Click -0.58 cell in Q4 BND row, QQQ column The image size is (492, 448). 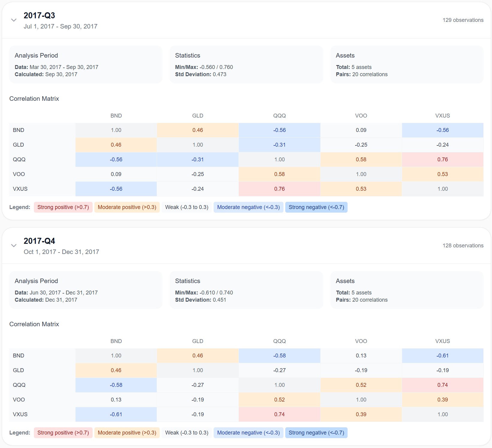click(x=280, y=356)
